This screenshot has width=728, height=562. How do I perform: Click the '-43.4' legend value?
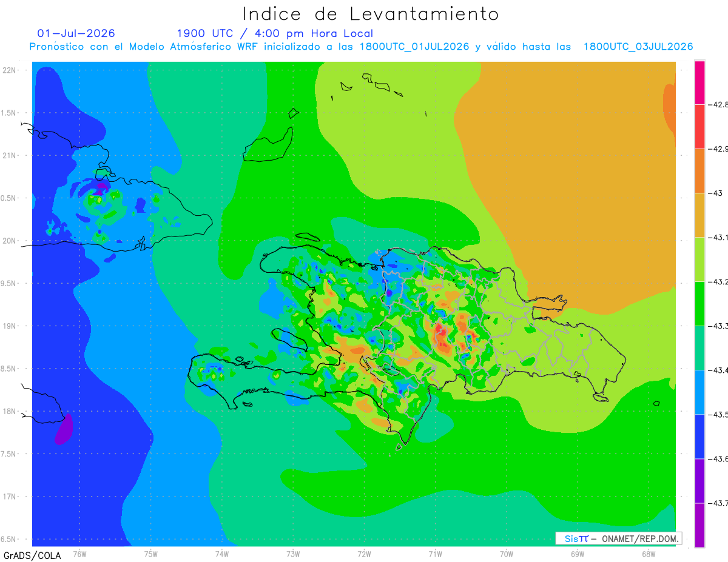718,370
